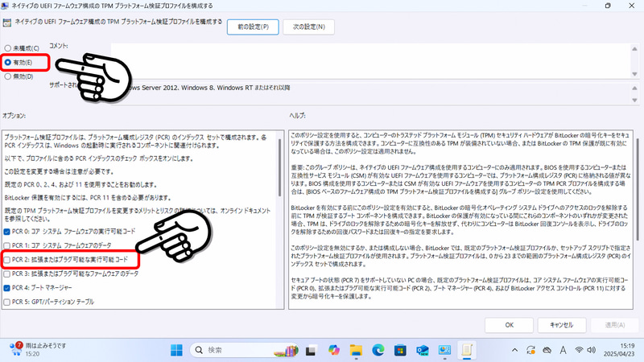
Task: Click the sync status tray icon
Action: coord(530,350)
